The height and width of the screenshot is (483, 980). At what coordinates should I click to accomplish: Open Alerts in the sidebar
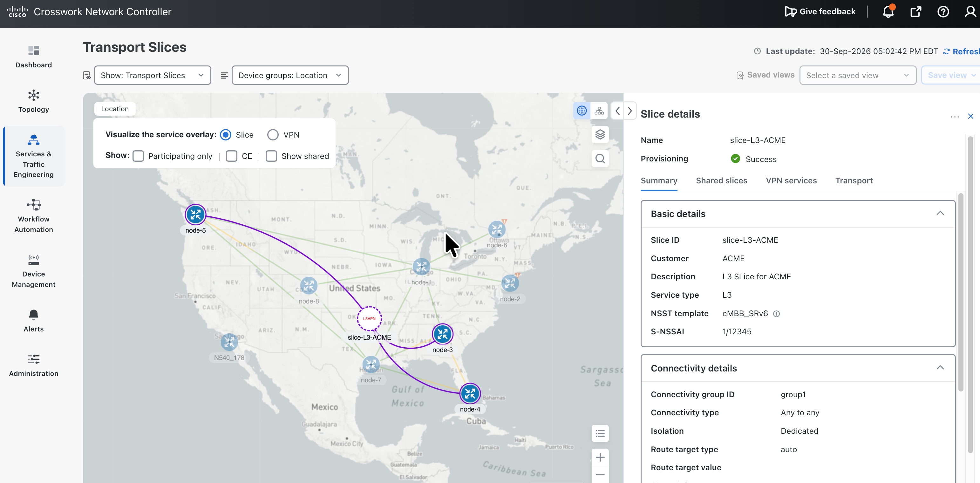tap(33, 321)
